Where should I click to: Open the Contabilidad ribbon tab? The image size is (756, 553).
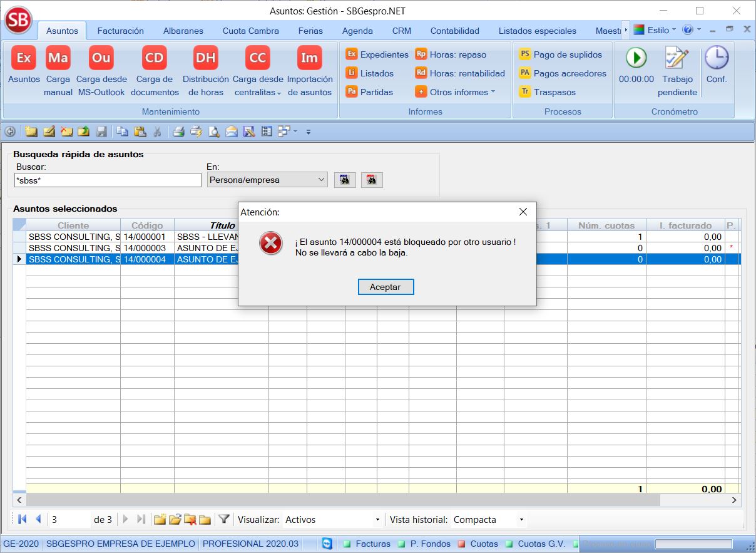point(454,31)
